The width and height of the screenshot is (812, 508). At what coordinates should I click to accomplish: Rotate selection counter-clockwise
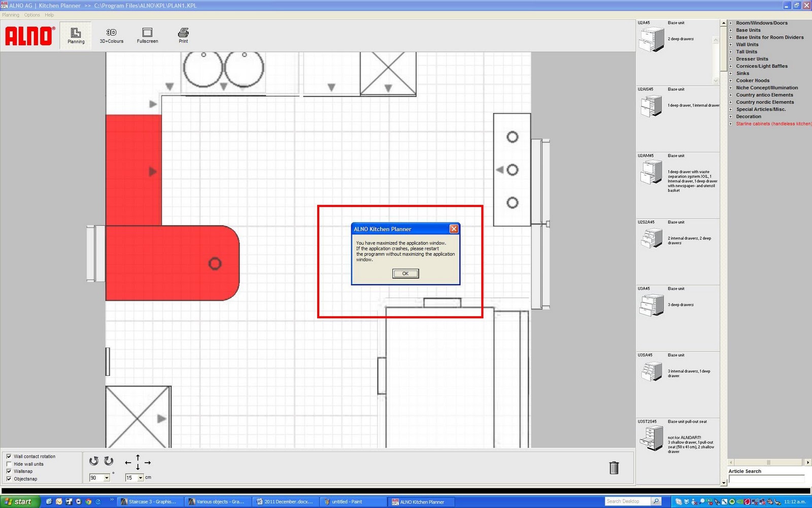(x=94, y=461)
